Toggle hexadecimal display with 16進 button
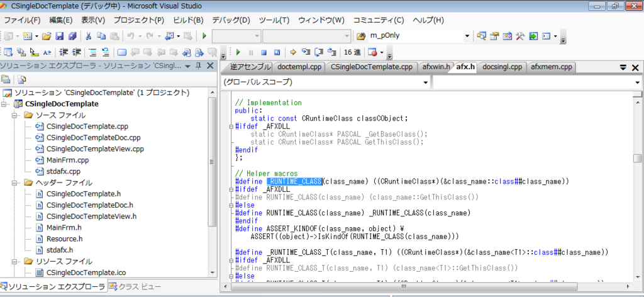The height and width of the screenshot is (297, 644). (352, 52)
